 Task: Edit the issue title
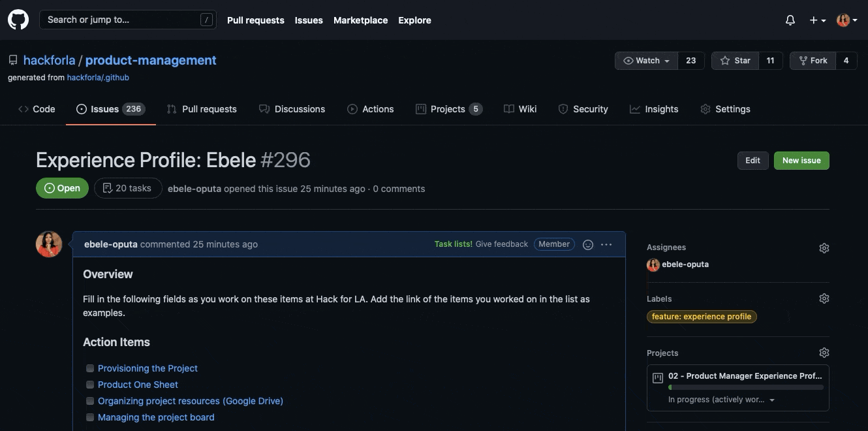click(x=752, y=161)
